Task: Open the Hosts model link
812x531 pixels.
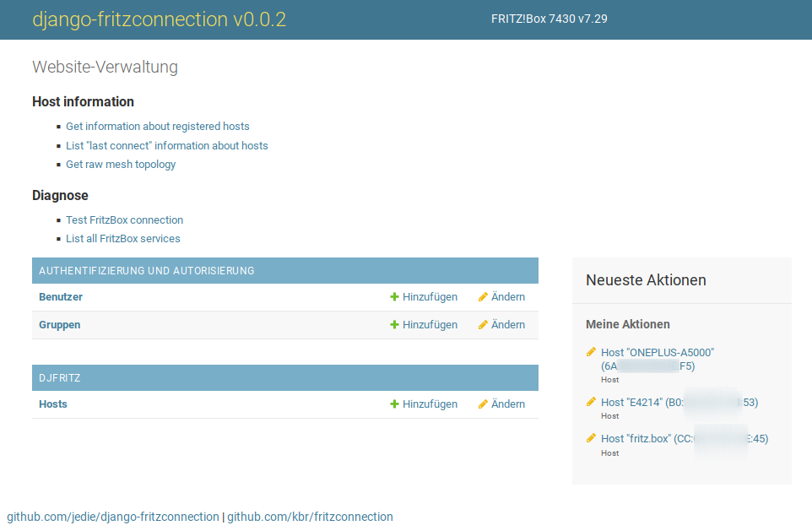Action: [53, 404]
